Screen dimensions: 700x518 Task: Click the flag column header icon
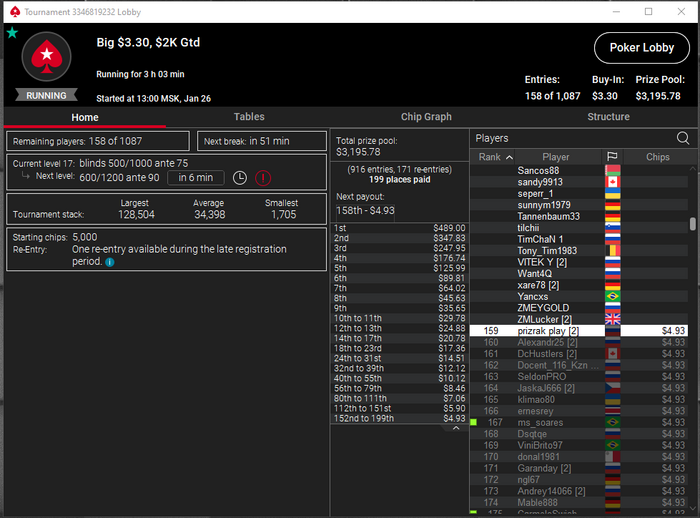click(612, 157)
